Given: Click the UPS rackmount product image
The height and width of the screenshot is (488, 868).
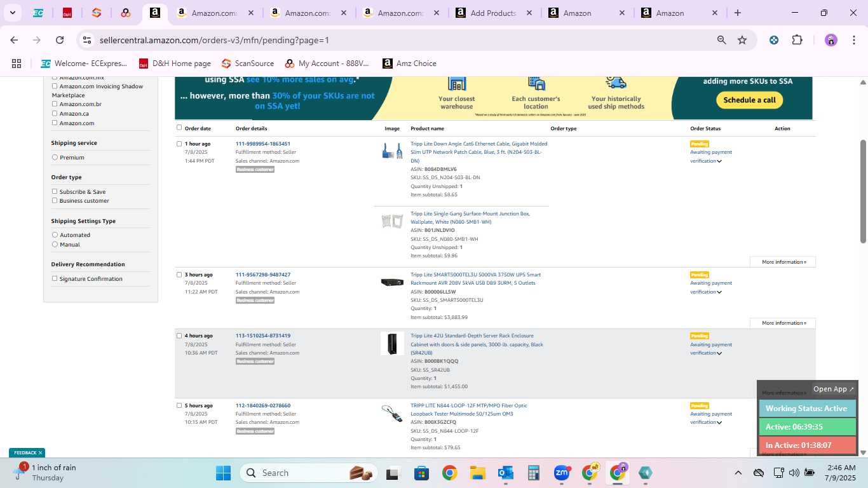Looking at the screenshot, I should pyautogui.click(x=392, y=282).
